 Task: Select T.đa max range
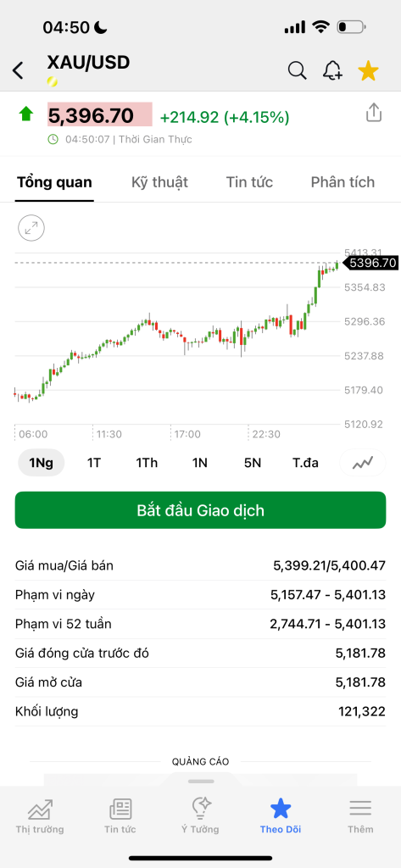[306, 463]
